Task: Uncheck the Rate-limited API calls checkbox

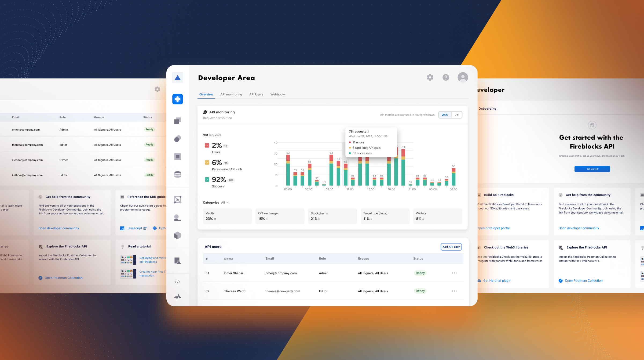Action: pos(207,162)
